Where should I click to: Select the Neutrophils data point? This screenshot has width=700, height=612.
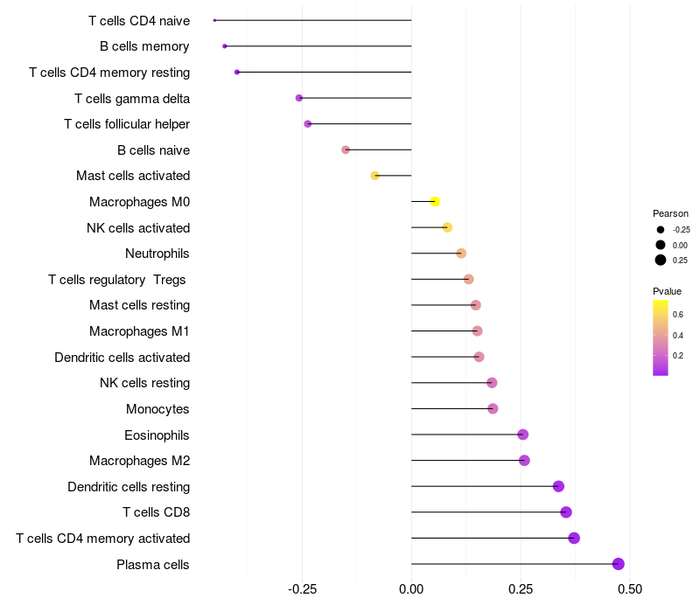coord(461,254)
